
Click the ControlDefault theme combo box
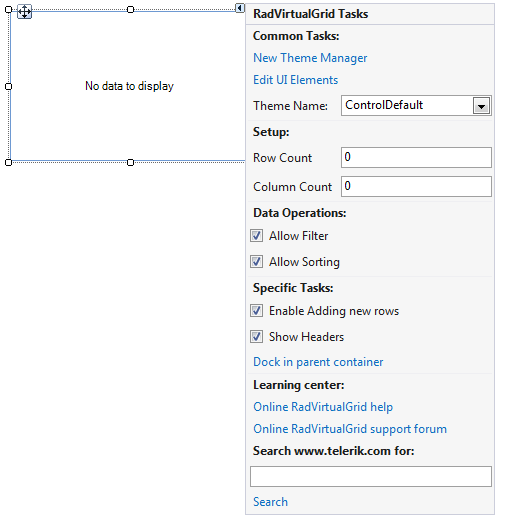coord(416,106)
